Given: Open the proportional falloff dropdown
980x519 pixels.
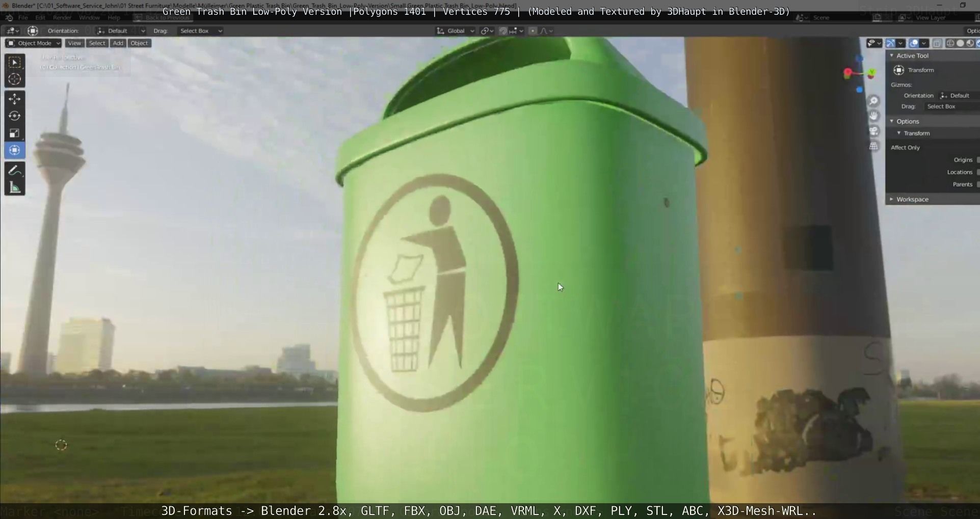Looking at the screenshot, I should (546, 31).
